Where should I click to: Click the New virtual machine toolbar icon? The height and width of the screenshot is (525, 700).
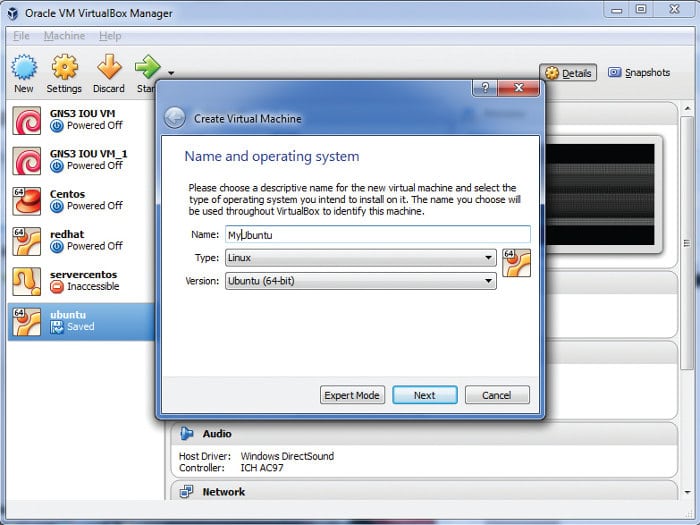(24, 67)
